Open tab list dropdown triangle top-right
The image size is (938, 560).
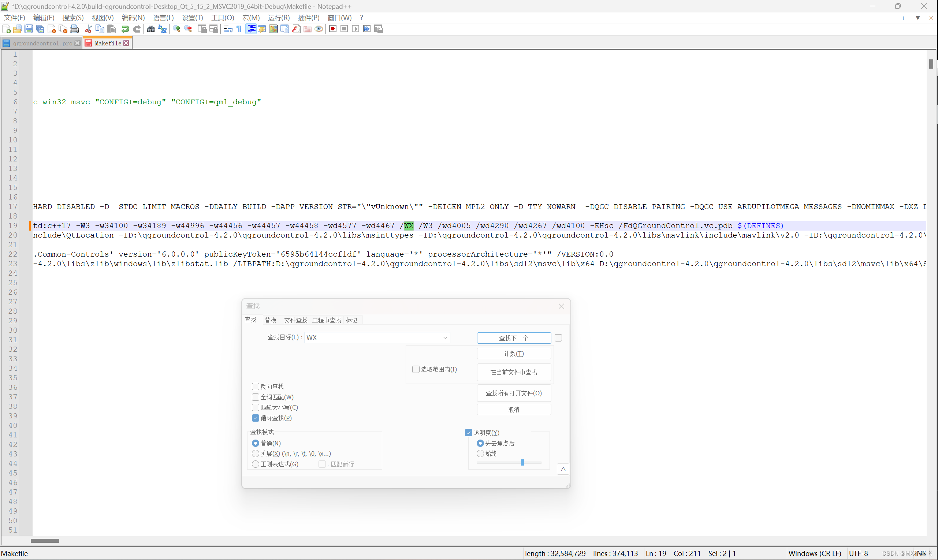click(917, 18)
